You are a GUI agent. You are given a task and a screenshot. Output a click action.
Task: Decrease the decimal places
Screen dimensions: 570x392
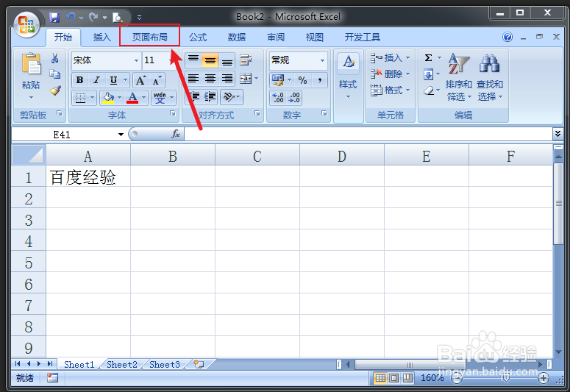[x=293, y=98]
